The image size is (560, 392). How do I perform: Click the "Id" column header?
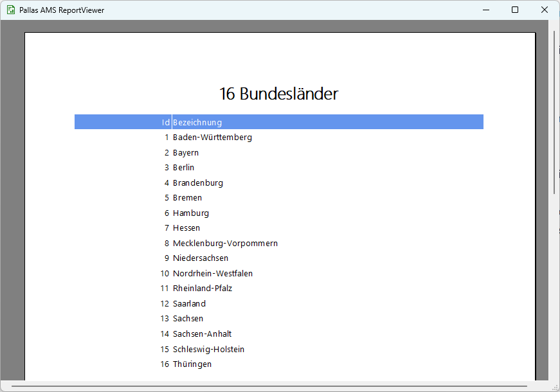coord(165,122)
